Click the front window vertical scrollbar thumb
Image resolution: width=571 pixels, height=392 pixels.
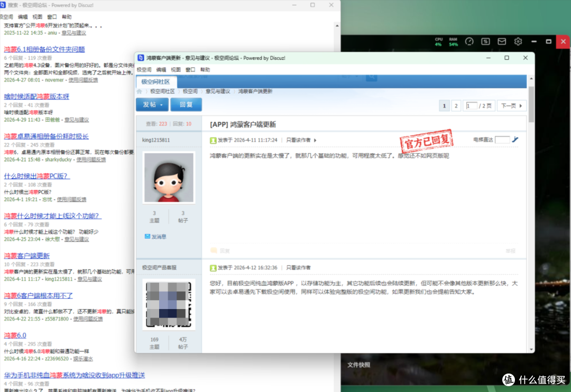pyautogui.click(x=531, y=104)
